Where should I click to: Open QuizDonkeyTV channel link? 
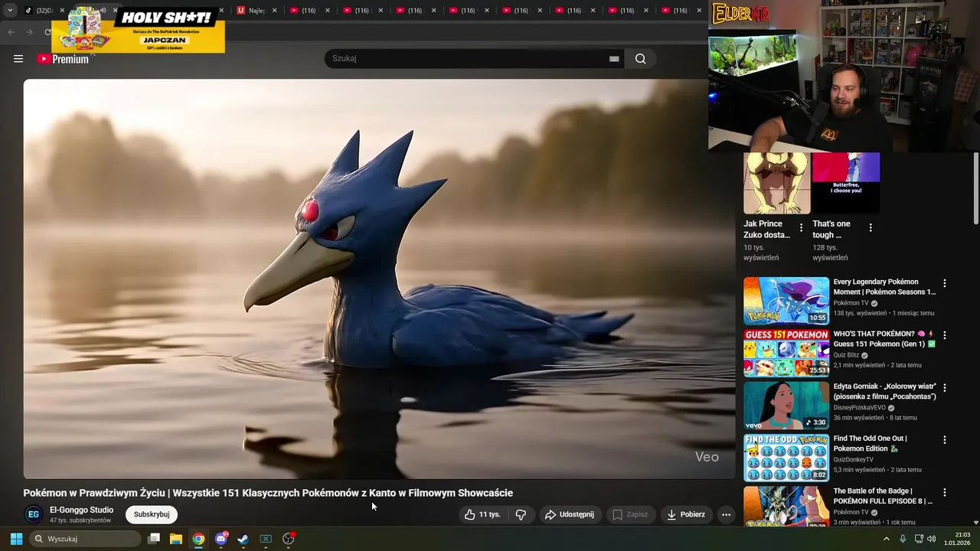click(853, 460)
